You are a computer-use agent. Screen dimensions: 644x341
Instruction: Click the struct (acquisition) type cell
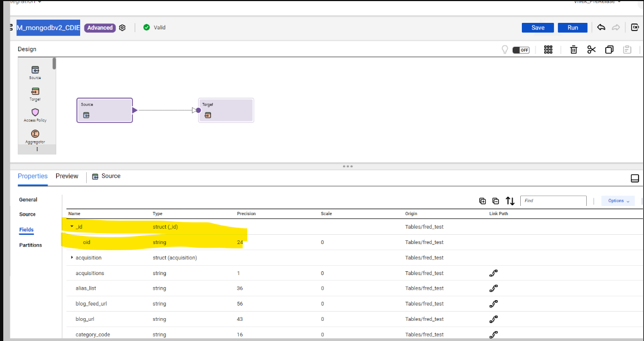click(175, 258)
